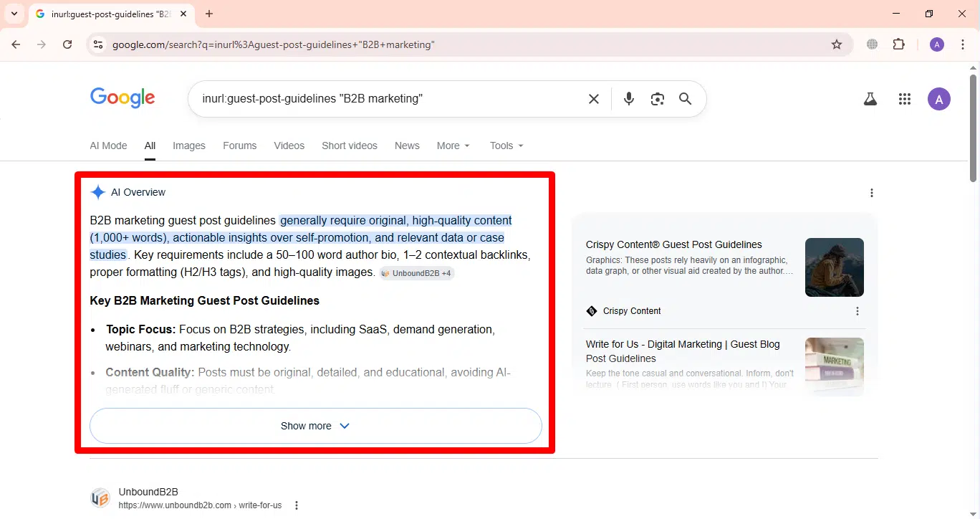Click the page vertical scrollbar

(974, 128)
